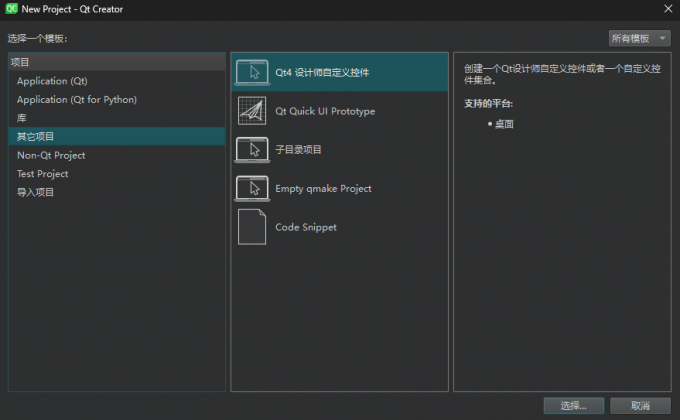Image resolution: width=680 pixels, height=420 pixels.
Task: Click the 子目录项目 template icon
Action: coord(252,150)
